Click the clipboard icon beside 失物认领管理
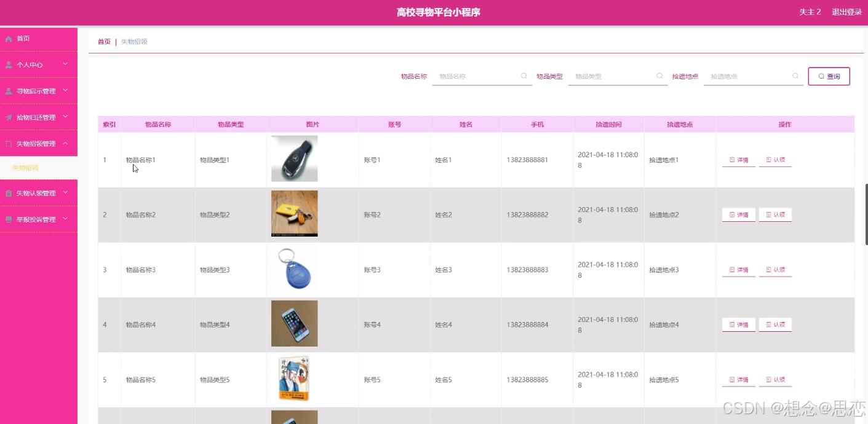Viewport: 868px width, 424px height. [9, 193]
